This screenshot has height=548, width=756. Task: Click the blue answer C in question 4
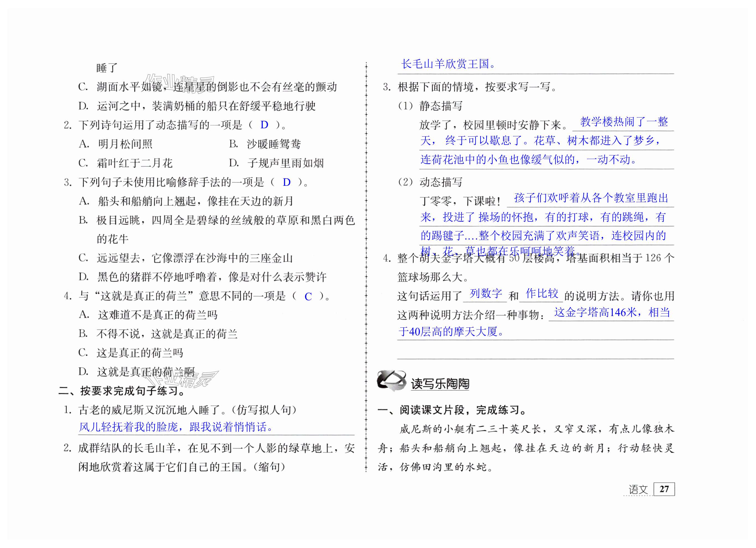308,296
